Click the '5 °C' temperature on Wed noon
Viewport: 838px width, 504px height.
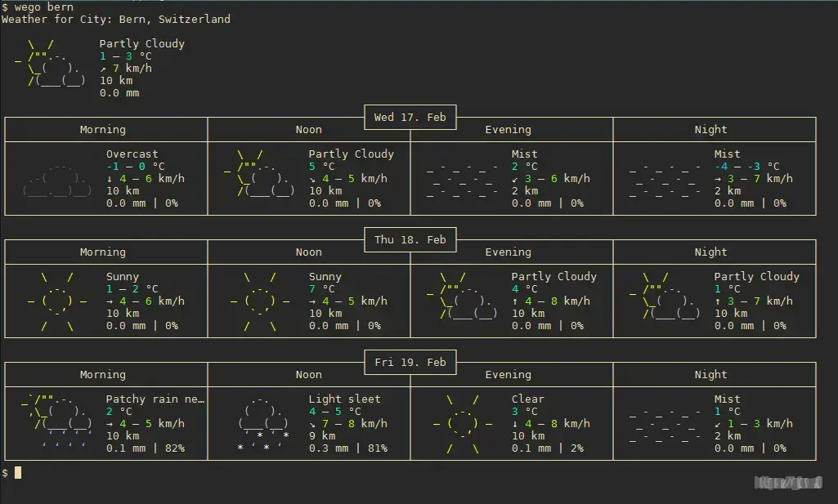[322, 166]
